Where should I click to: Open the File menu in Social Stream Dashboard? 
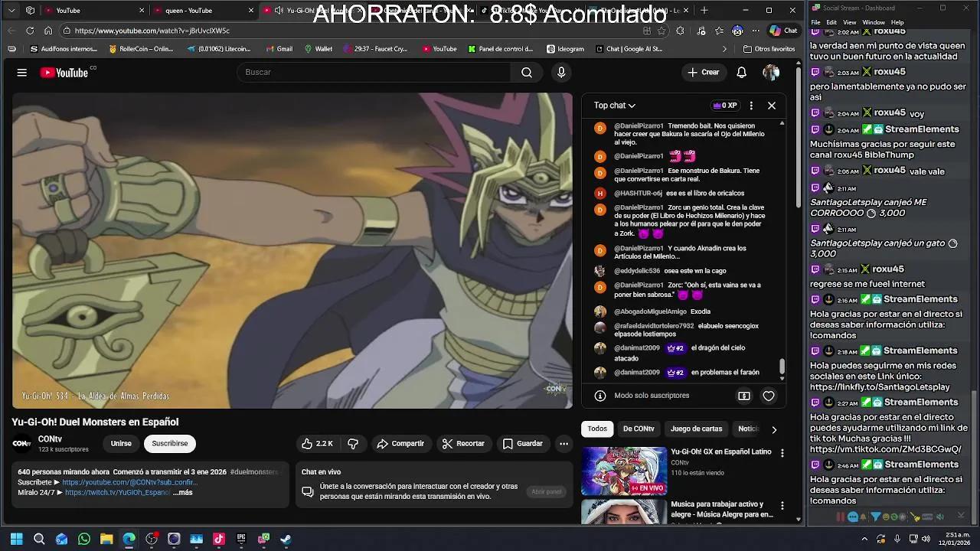(815, 21)
